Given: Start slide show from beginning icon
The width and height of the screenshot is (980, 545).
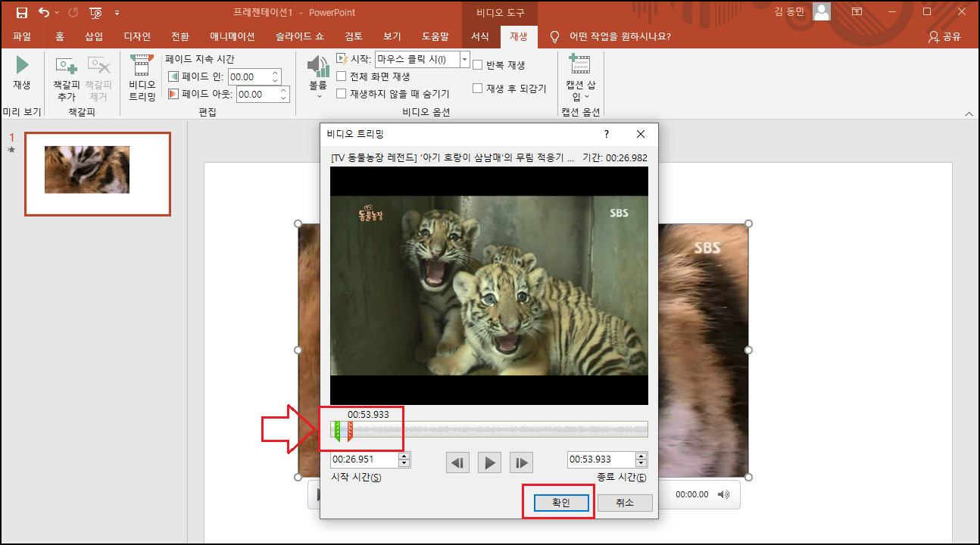Looking at the screenshot, I should point(95,12).
